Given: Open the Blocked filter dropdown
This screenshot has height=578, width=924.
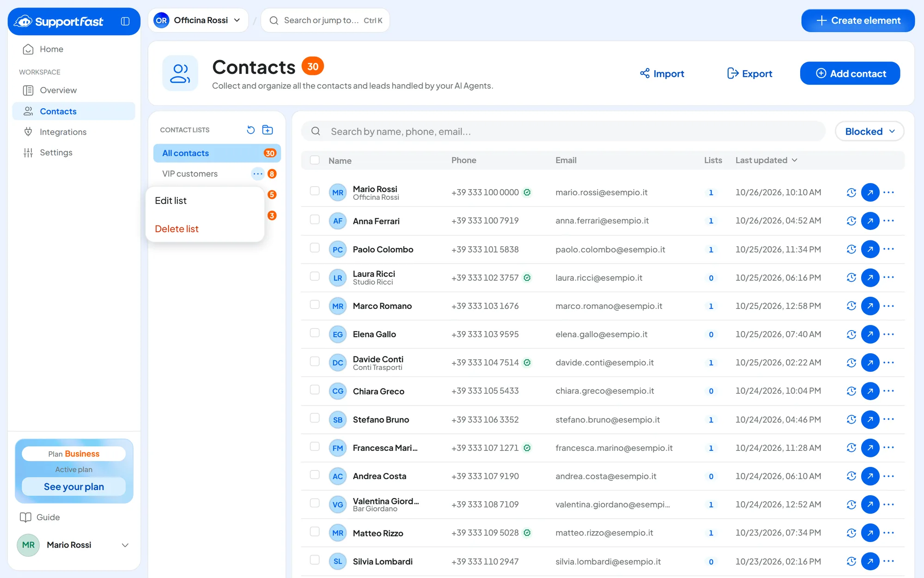Looking at the screenshot, I should coord(869,131).
